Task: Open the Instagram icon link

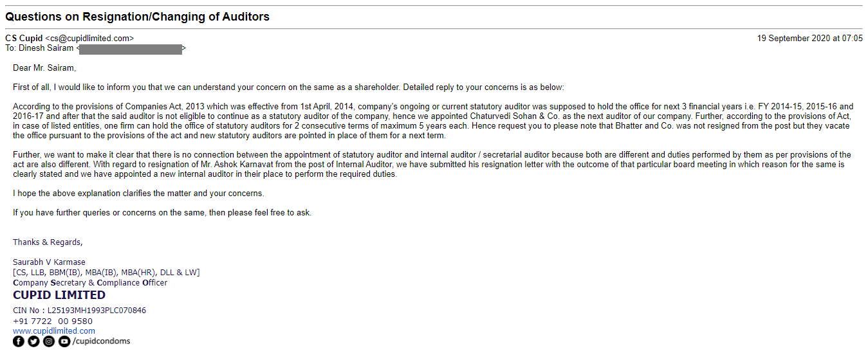Action: pyautogui.click(x=49, y=341)
